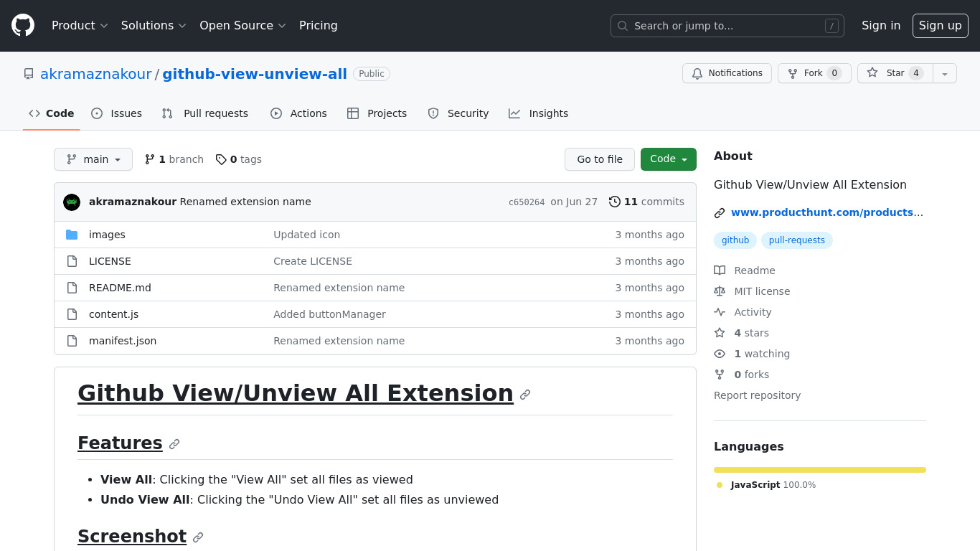Click the LICENSE file icon
This screenshot has height=551, width=980.
pos(72,261)
